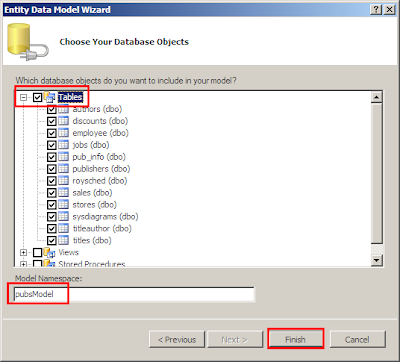Go back with the Previous button

click(177, 339)
